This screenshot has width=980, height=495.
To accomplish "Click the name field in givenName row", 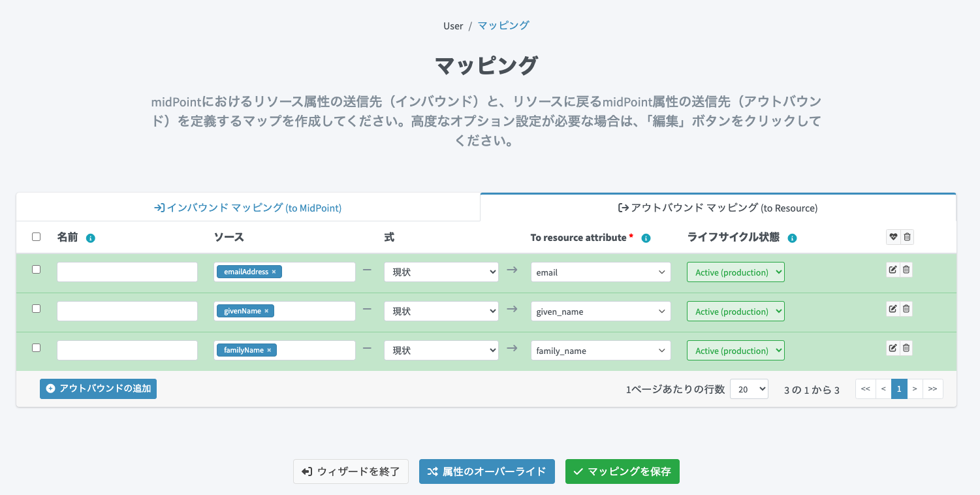I will pos(127,311).
